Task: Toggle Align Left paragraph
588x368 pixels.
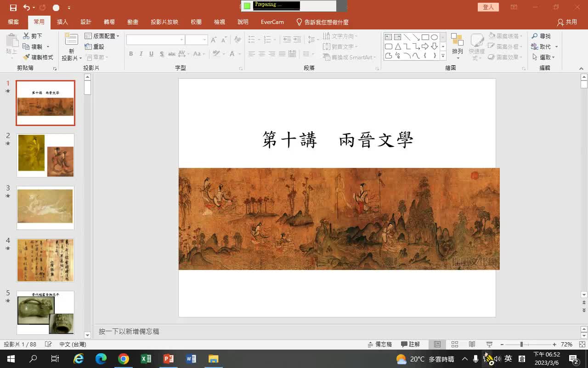Action: tap(252, 54)
